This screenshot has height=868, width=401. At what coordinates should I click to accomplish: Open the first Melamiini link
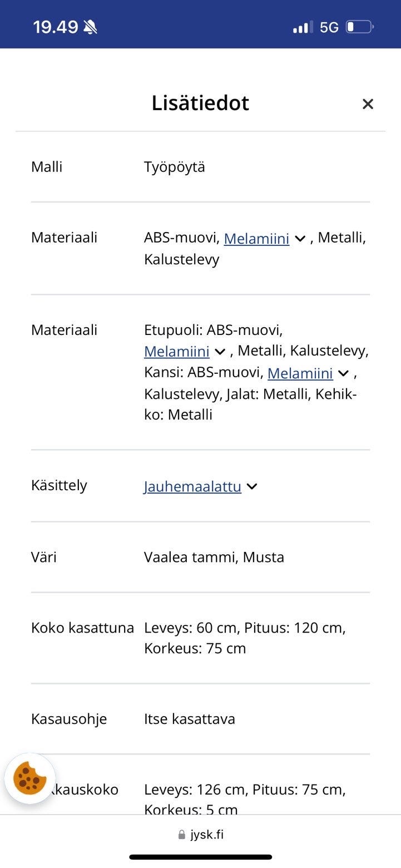click(256, 238)
